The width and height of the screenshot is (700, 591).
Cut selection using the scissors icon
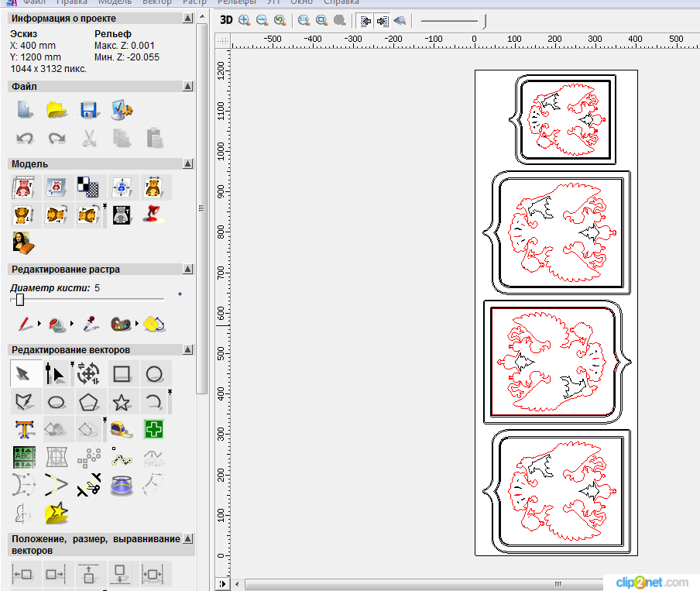(89, 138)
